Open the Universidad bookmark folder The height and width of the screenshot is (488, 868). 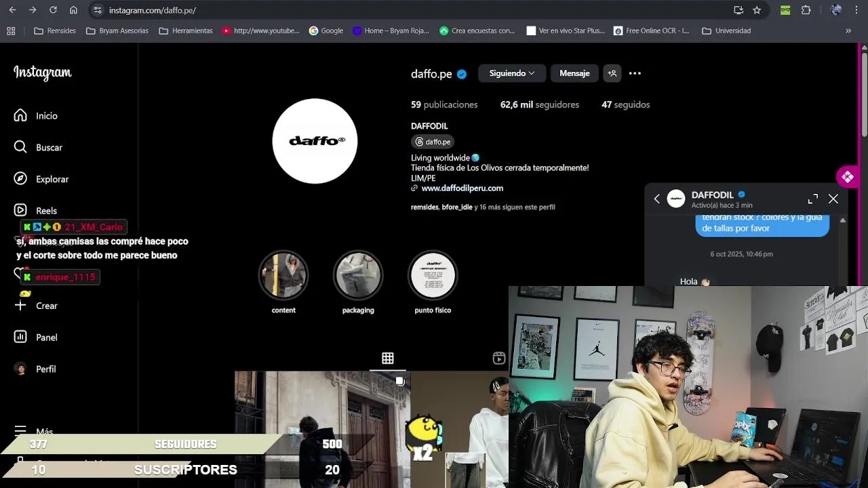click(726, 30)
